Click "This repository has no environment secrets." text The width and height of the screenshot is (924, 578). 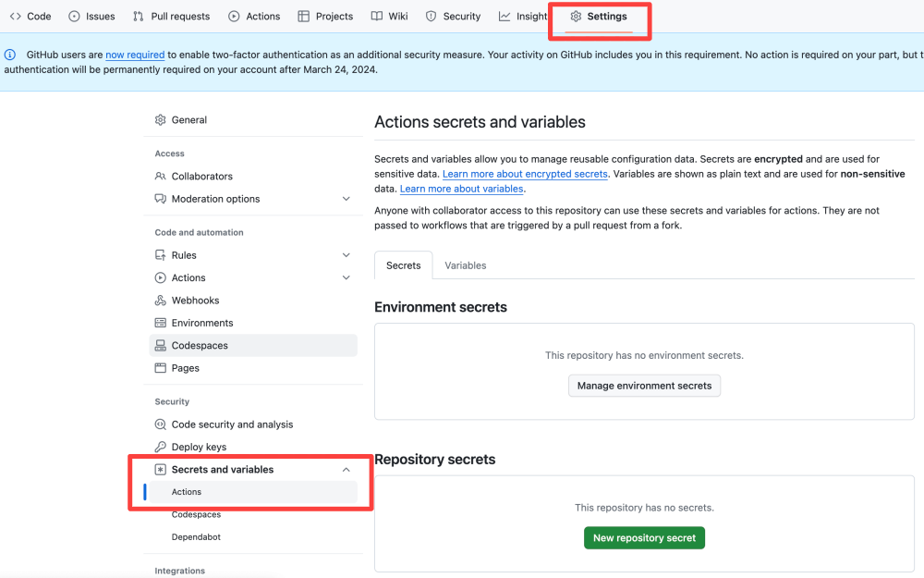(644, 356)
